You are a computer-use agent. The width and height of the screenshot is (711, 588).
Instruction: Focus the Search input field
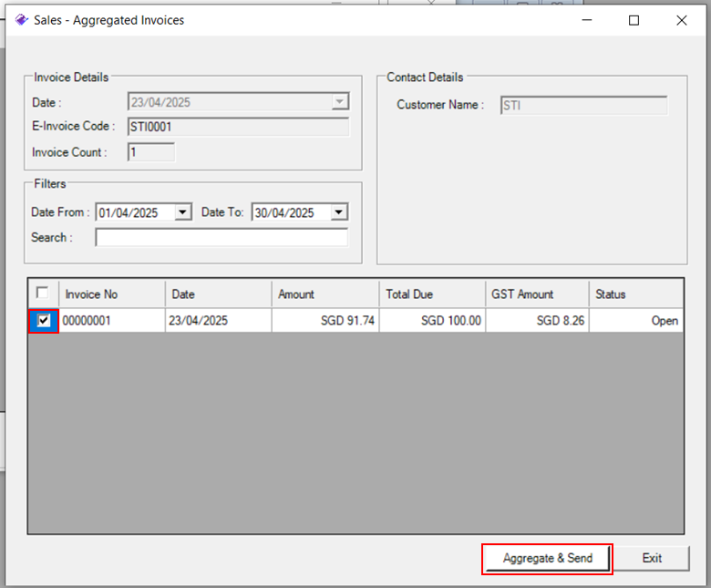pos(222,238)
